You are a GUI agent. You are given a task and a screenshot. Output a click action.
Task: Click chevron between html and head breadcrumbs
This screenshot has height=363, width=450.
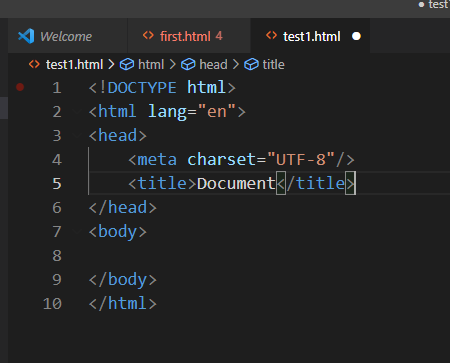(x=173, y=64)
